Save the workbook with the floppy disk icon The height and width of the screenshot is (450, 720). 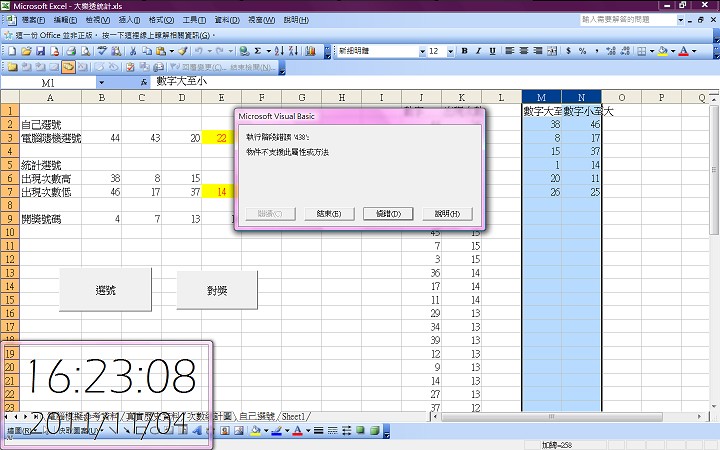tap(40, 51)
